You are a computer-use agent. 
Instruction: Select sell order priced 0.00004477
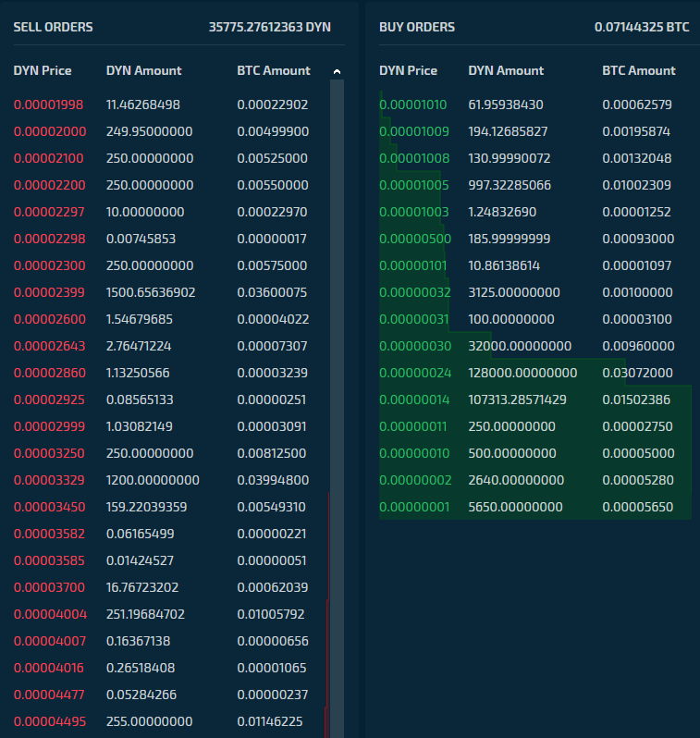(171, 695)
